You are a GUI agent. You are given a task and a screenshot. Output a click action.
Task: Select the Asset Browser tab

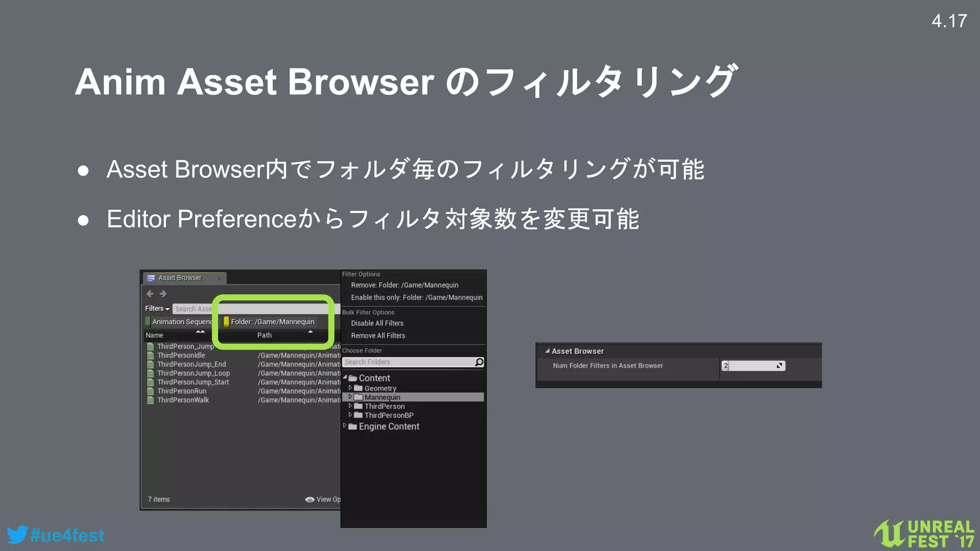coord(184,278)
